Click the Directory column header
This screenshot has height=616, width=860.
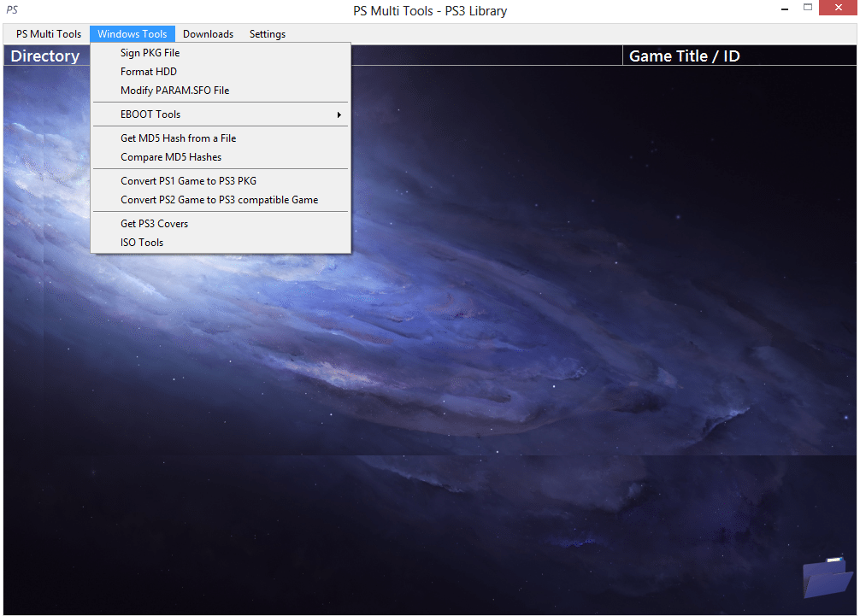click(x=45, y=56)
